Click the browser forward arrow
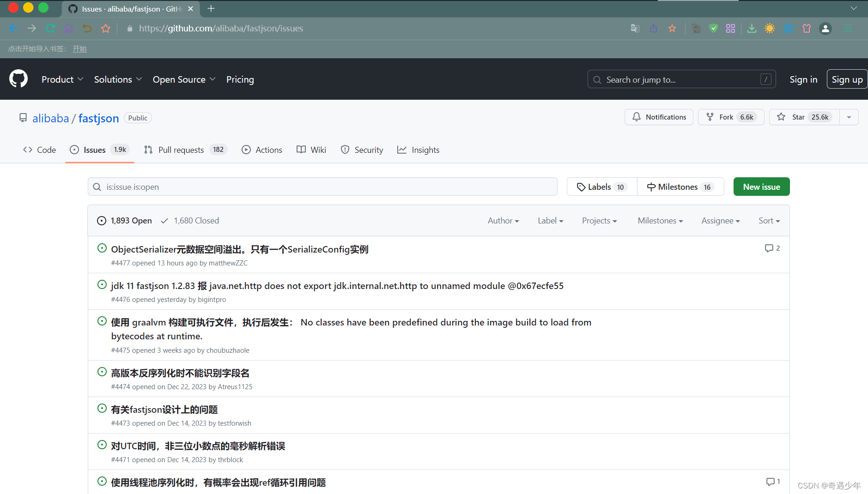Image resolution: width=868 pixels, height=494 pixels. pyautogui.click(x=31, y=28)
